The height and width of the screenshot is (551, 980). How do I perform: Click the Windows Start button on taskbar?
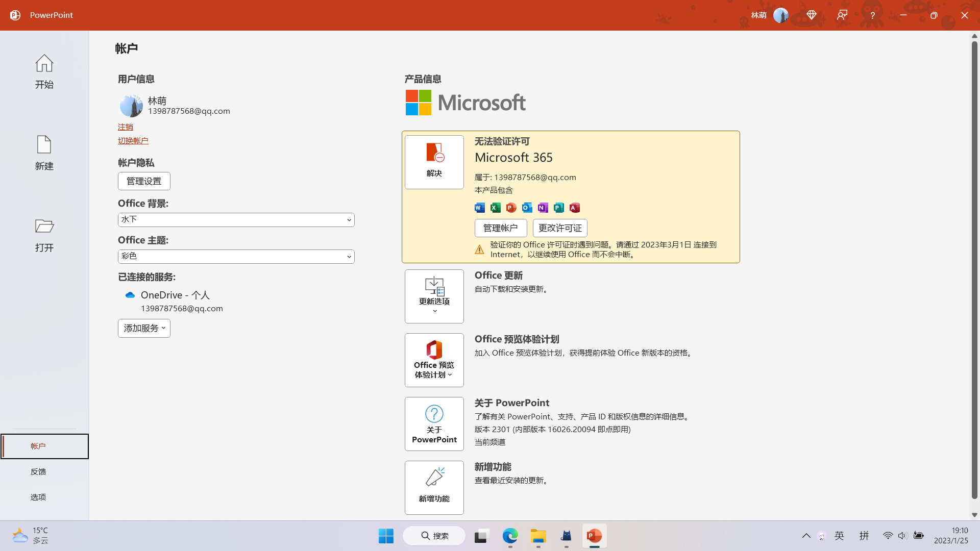pyautogui.click(x=386, y=536)
